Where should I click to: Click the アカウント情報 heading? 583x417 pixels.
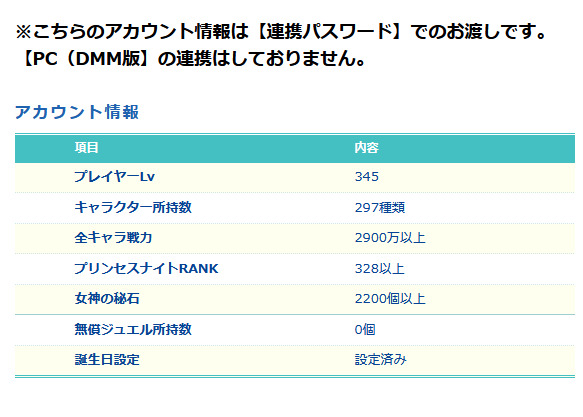77,112
